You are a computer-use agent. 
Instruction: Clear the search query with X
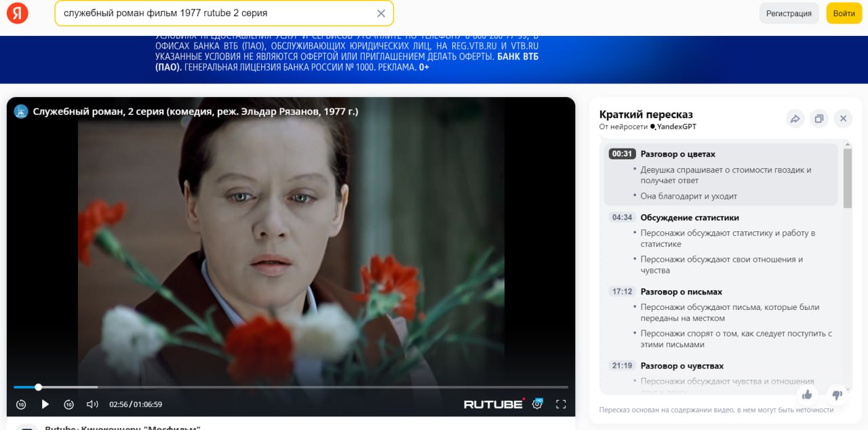(381, 14)
